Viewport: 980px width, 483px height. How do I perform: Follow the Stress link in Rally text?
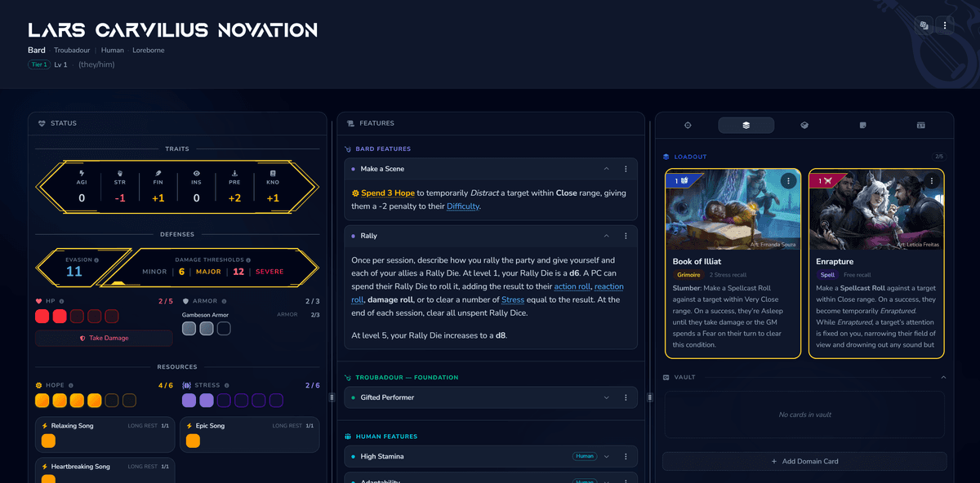[513, 299]
